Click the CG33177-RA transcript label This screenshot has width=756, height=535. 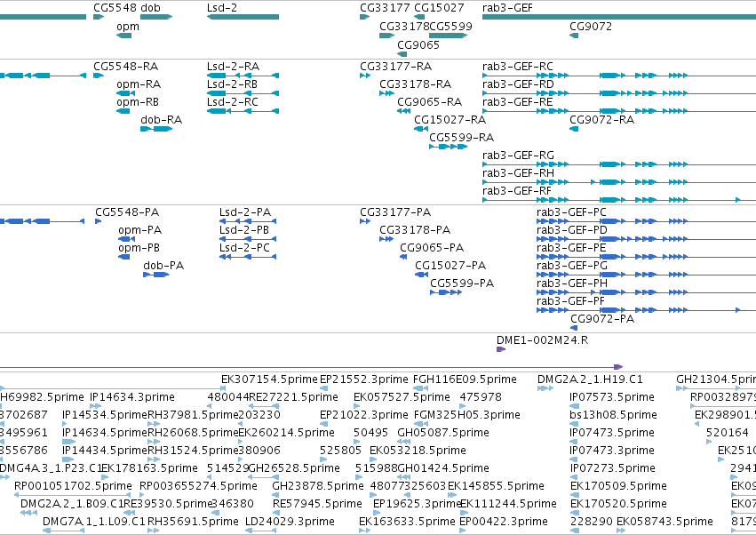(x=396, y=66)
